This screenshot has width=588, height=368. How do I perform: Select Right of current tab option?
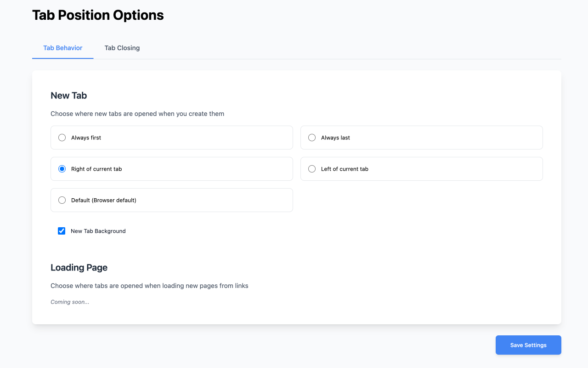pyautogui.click(x=62, y=169)
